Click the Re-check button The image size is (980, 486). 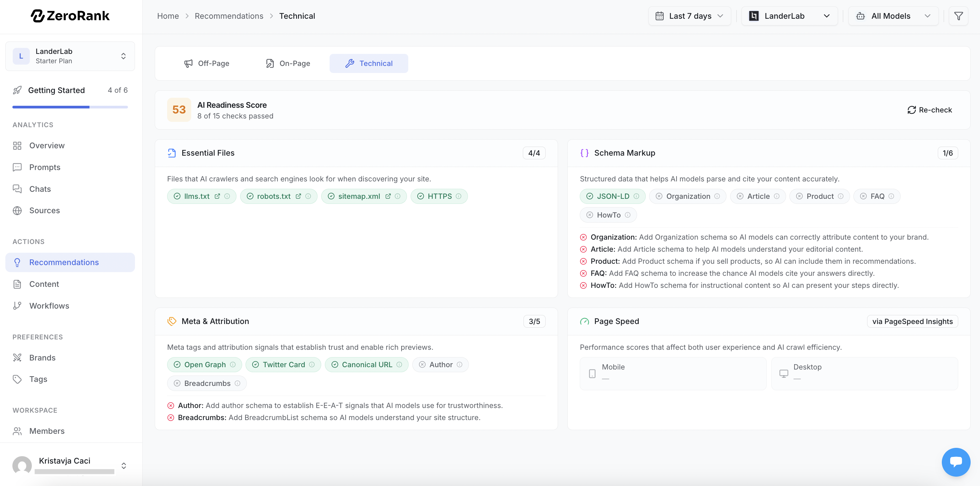(x=929, y=110)
